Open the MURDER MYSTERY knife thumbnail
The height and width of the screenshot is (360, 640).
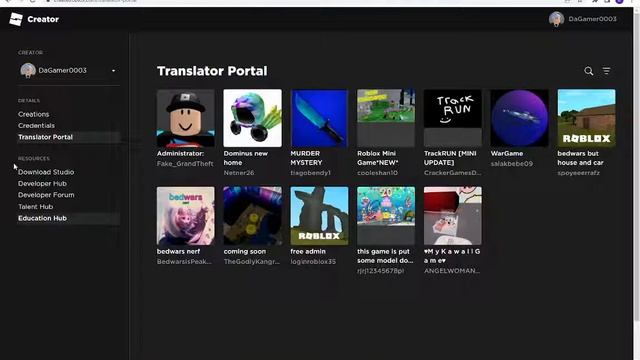[x=319, y=118]
